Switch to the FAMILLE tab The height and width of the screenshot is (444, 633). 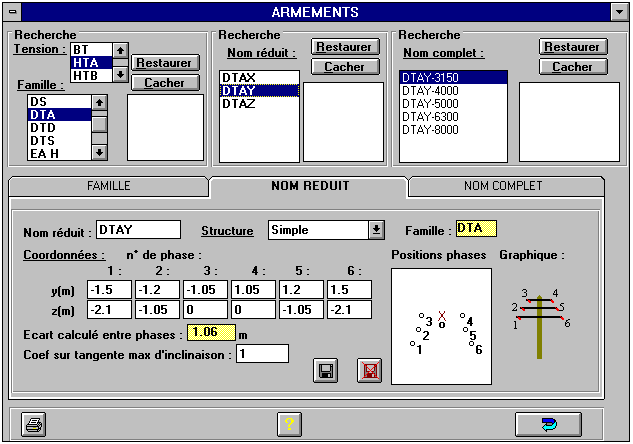(x=108, y=186)
